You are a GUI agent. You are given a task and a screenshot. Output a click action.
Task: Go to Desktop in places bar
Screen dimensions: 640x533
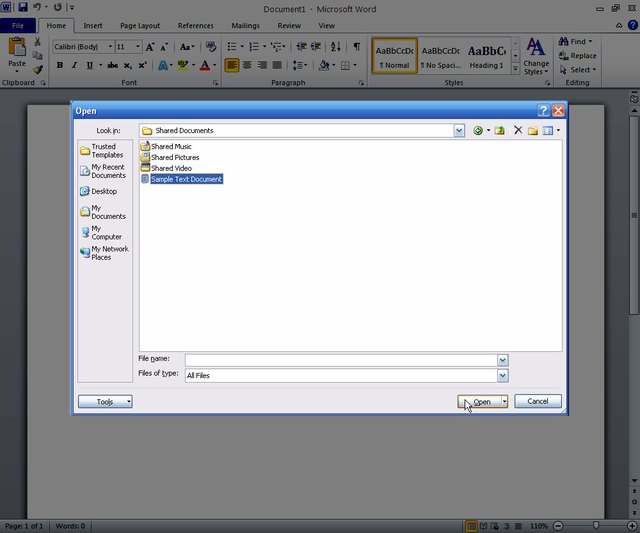[x=99, y=191]
